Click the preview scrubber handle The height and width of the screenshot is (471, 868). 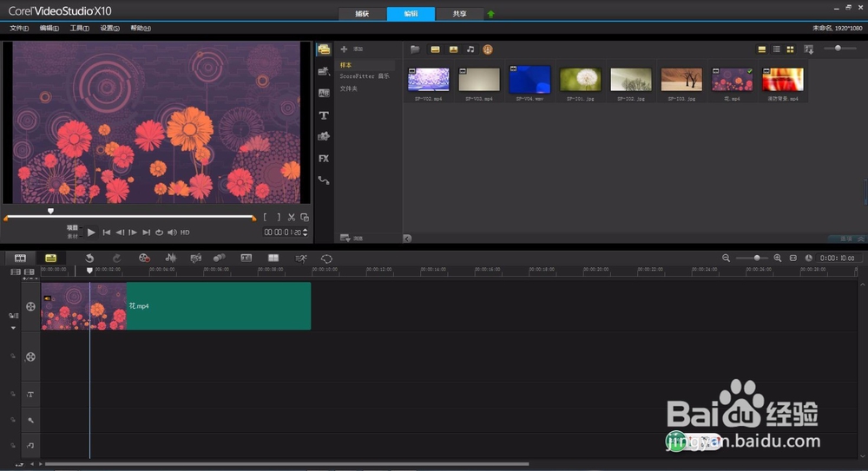click(x=50, y=211)
